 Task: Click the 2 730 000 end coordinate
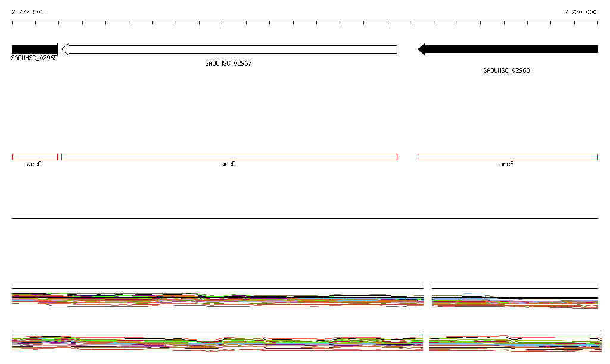(580, 12)
